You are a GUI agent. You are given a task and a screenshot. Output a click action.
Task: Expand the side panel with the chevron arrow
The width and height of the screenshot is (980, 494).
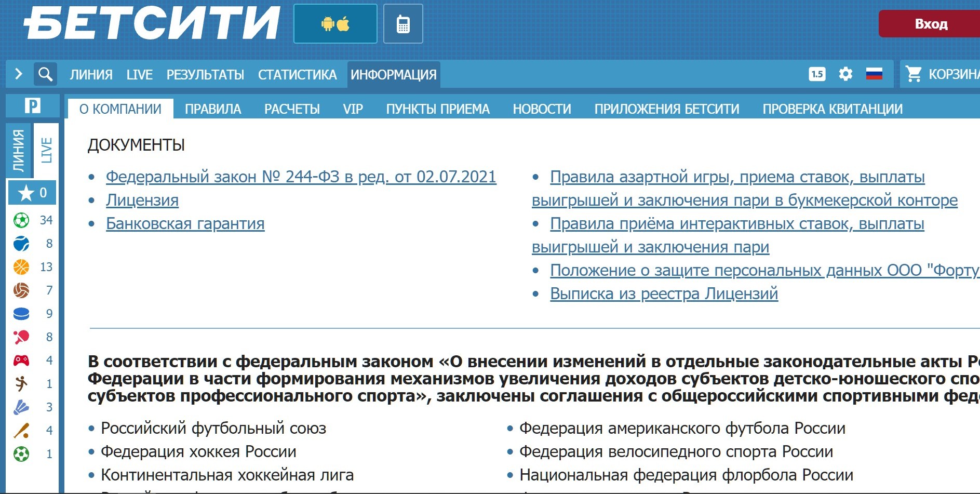[x=19, y=74]
